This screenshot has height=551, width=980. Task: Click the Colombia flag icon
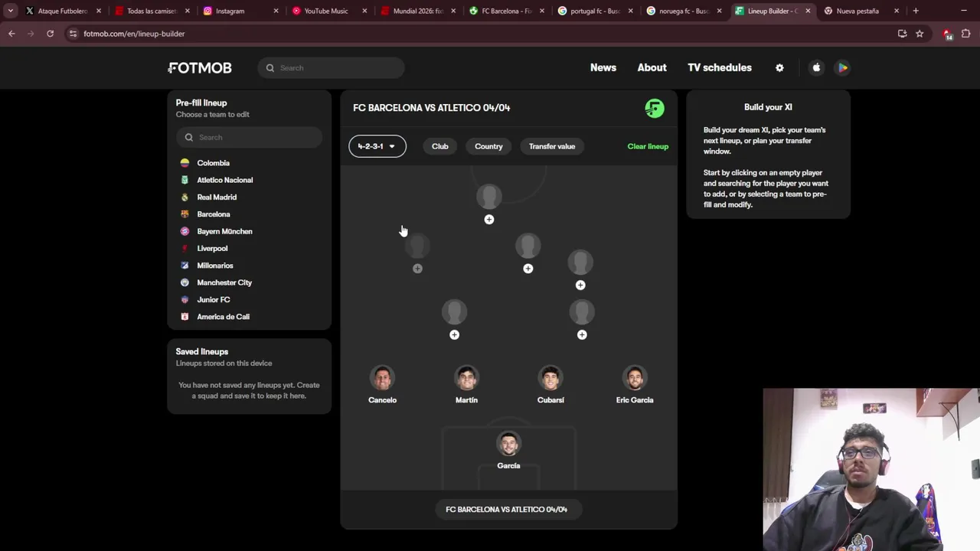click(x=185, y=163)
